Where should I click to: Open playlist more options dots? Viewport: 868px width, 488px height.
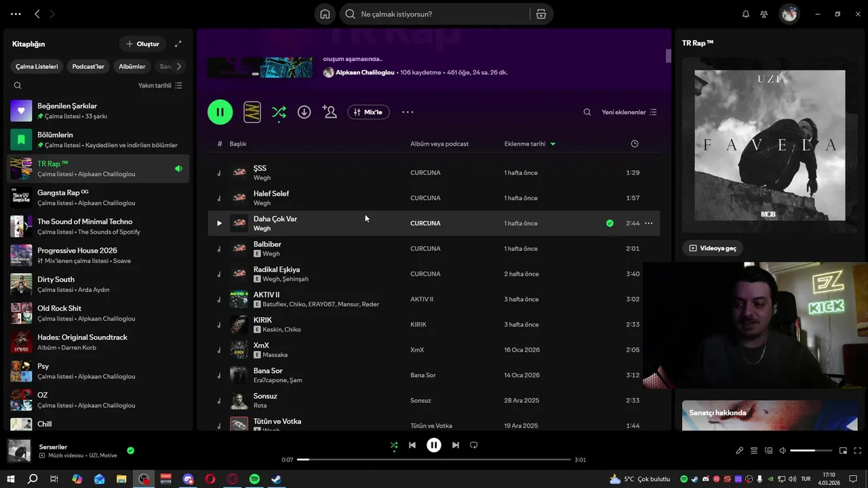point(408,113)
